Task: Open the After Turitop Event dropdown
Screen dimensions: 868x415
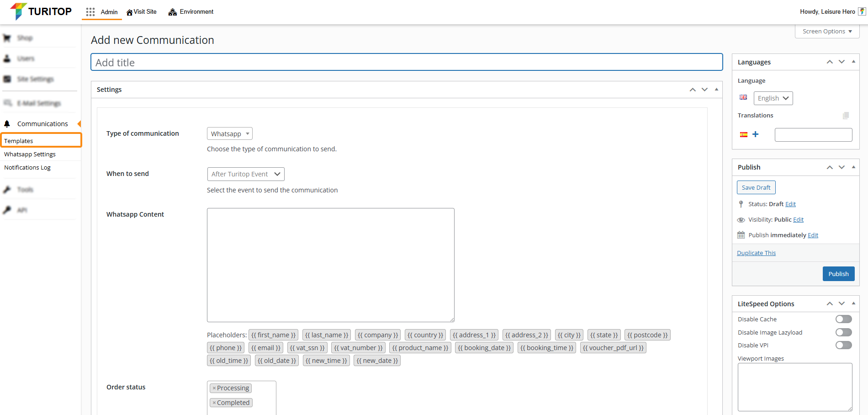Action: click(x=245, y=174)
